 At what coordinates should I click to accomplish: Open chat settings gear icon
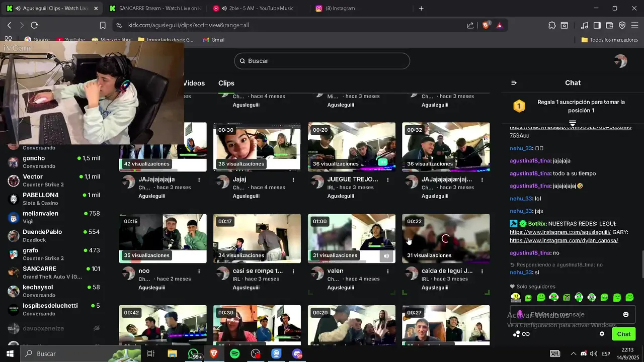602,334
